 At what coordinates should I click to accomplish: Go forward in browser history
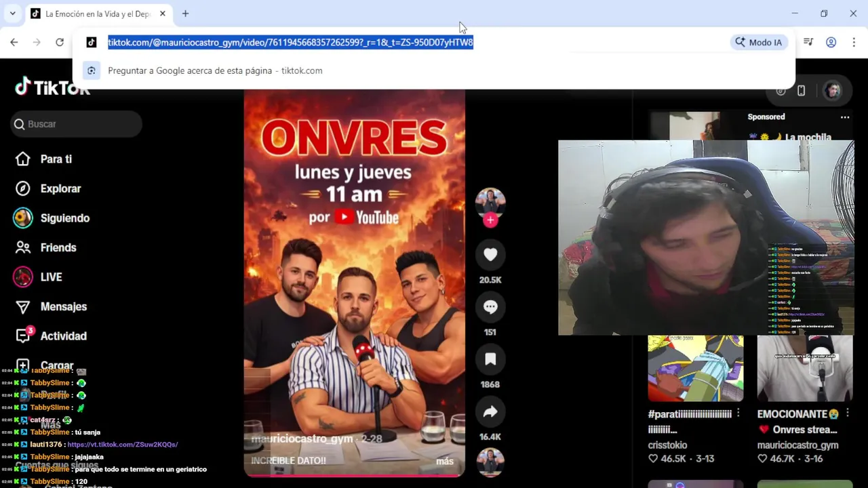37,42
